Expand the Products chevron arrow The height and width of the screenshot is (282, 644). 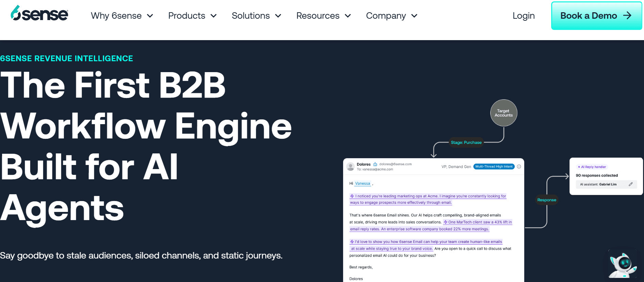point(214,16)
